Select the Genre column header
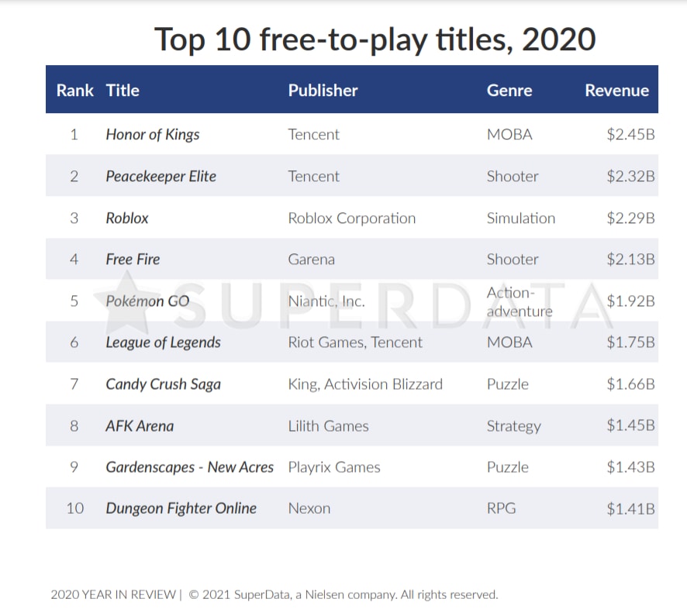Screen dimensions: 687x616 pyautogui.click(x=509, y=91)
